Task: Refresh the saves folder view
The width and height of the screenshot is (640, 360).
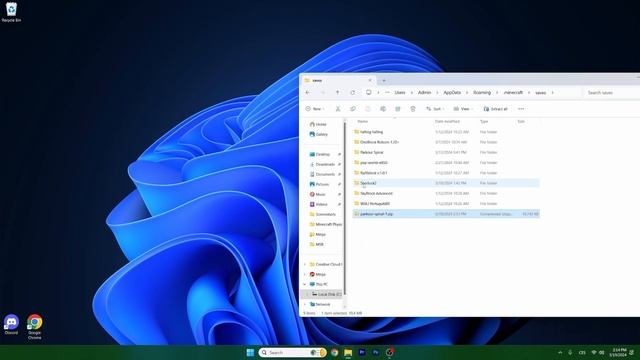Action: [353, 93]
